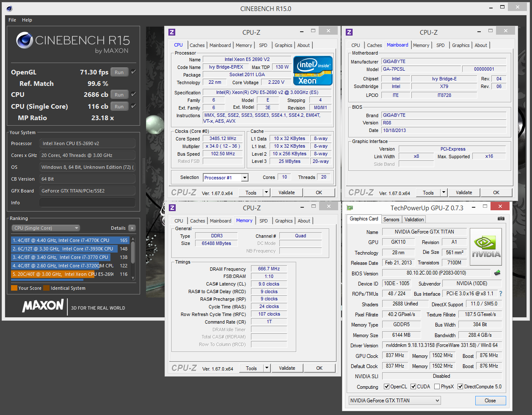Click the GPU-Z title bar app icon
This screenshot has width=532, height=415.
pyautogui.click(x=350, y=208)
